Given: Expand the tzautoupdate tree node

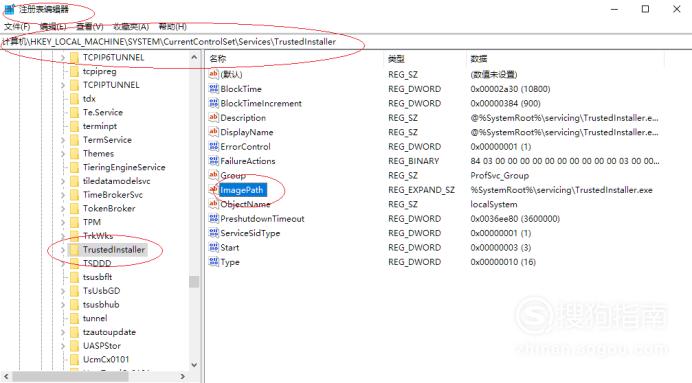Looking at the screenshot, I should [62, 332].
